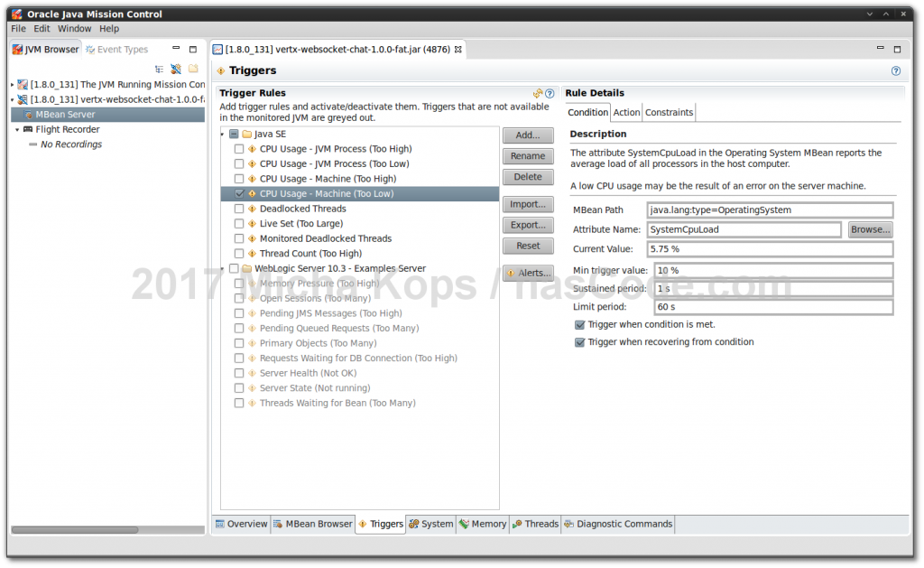
Task: Enable the Deadlocked Threads trigger rule
Action: 238,209
